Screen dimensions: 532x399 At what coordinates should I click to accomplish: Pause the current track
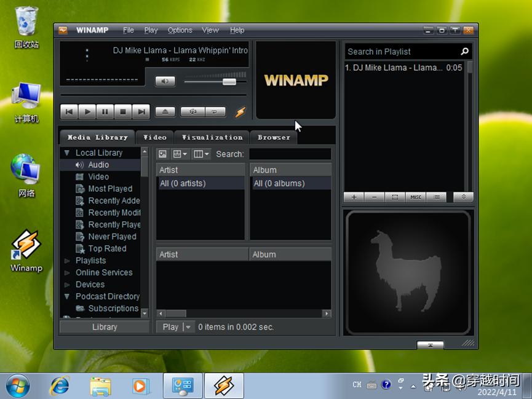(x=105, y=112)
